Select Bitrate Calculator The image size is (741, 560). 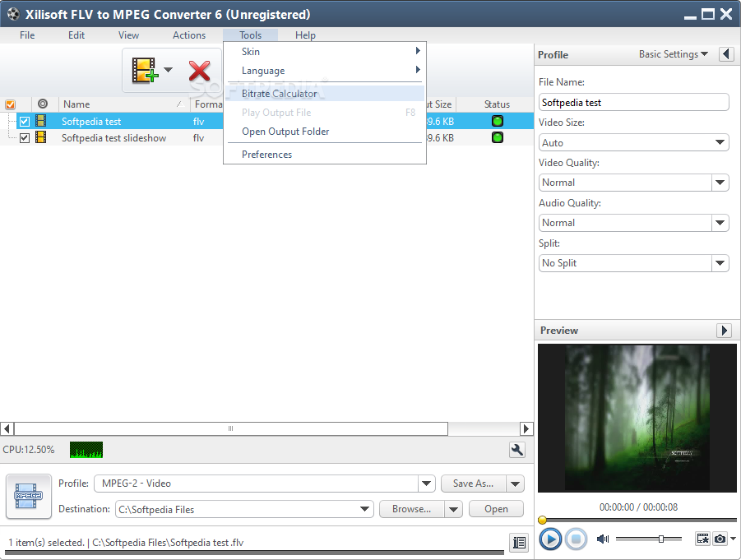[x=325, y=94]
